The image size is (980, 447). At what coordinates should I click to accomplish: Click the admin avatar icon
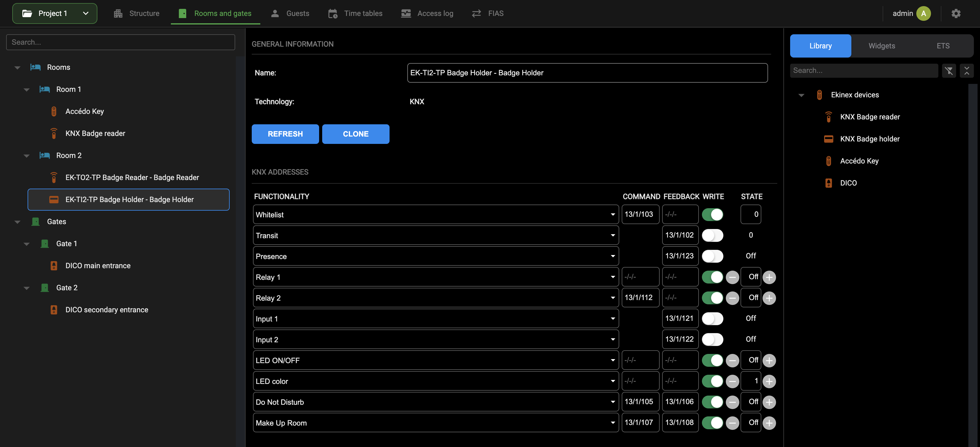[923, 13]
